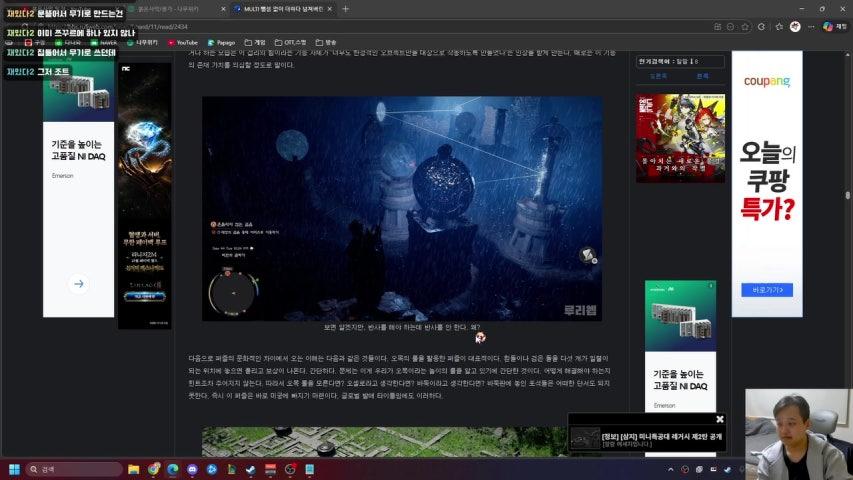853x480 pixels.
Task: Open the 미니특공대 notification message
Action: [660, 437]
